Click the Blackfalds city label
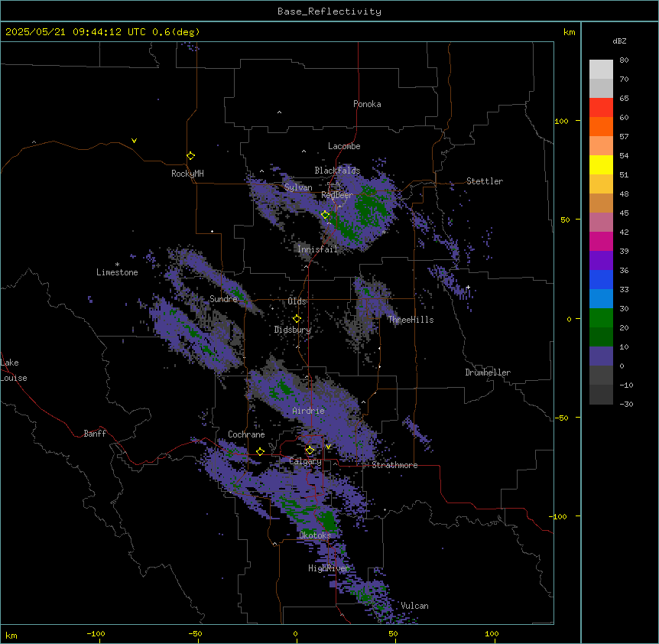 pyautogui.click(x=337, y=171)
